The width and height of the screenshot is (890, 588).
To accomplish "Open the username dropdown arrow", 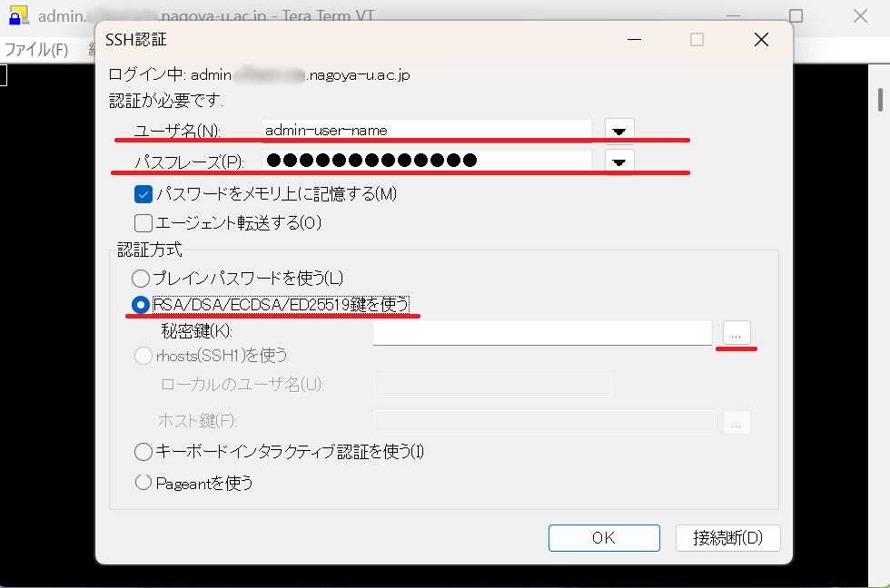I will [619, 131].
